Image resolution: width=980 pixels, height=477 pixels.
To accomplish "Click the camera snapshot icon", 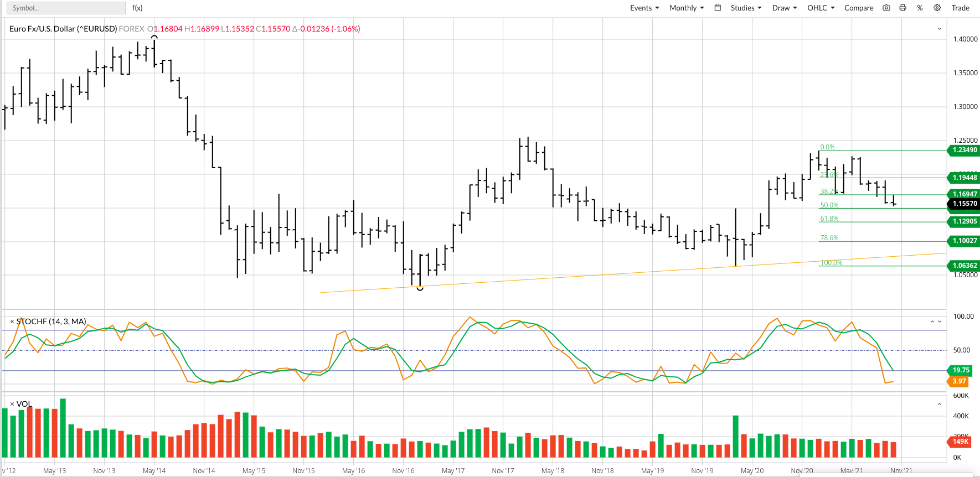I will [x=886, y=8].
